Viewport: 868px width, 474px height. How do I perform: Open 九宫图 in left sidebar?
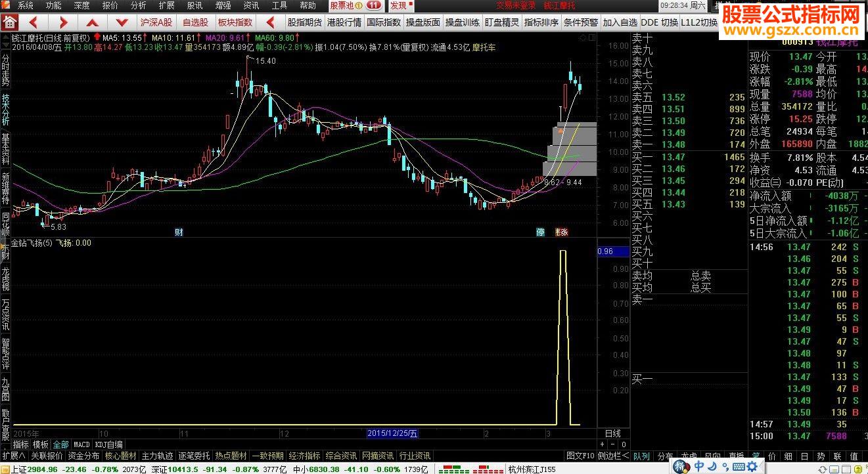[x=5, y=389]
